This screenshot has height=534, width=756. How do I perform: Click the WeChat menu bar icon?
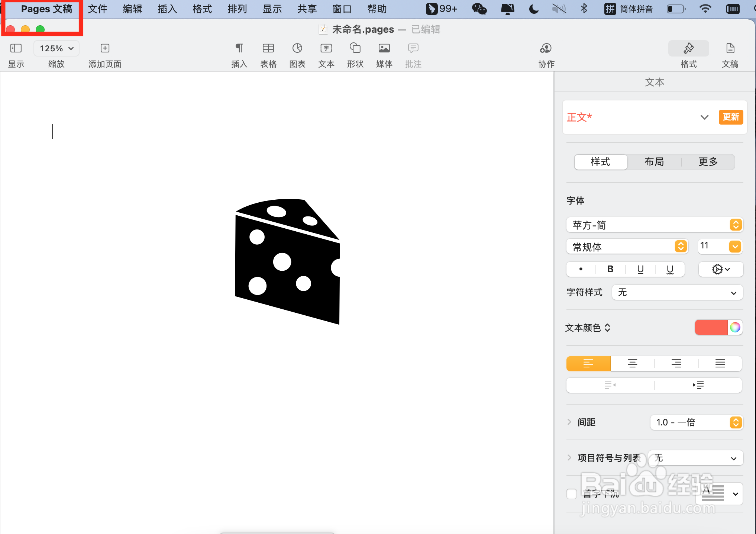[479, 9]
